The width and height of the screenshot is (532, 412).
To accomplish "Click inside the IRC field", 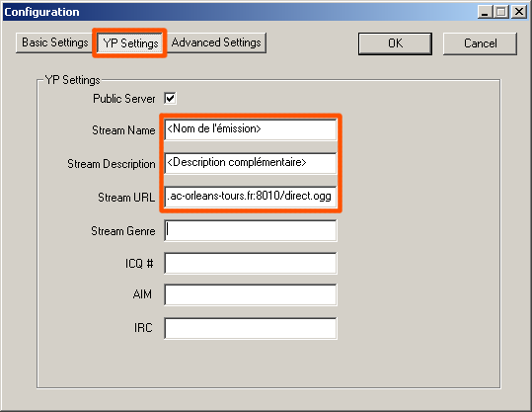I will 251,328.
